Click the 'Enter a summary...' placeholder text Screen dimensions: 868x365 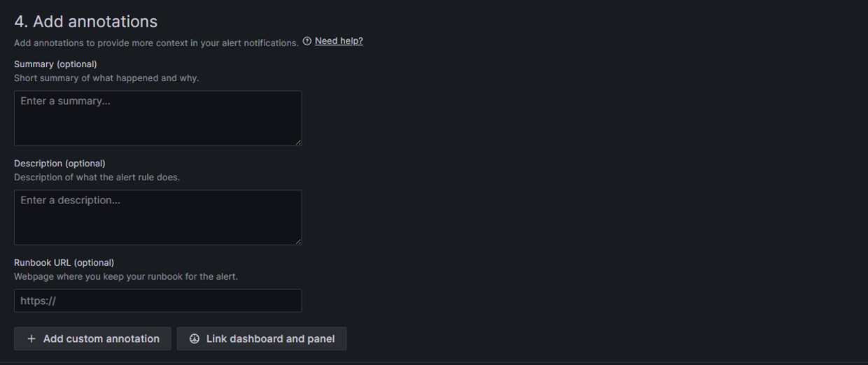[65, 101]
